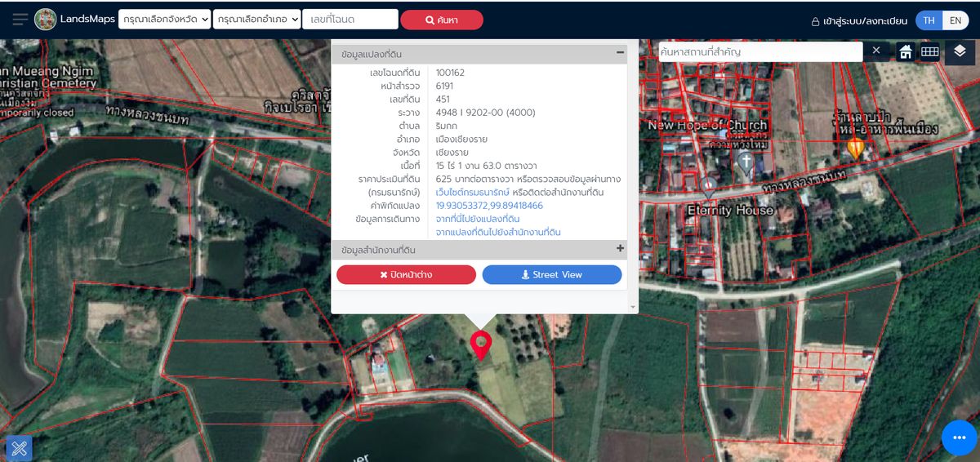Click the measurement tool icon bottom left
Image resolution: width=980 pixels, height=462 pixels.
coord(20,447)
